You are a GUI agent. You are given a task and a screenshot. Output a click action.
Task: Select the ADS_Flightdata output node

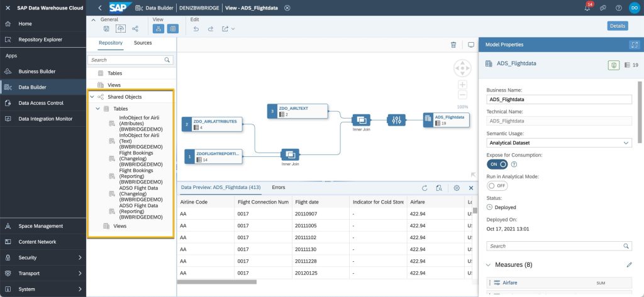pos(447,120)
